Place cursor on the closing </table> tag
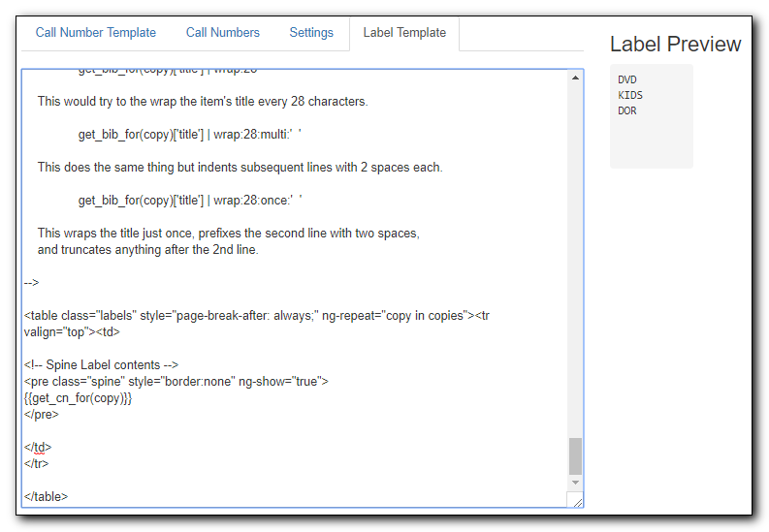 (47, 497)
